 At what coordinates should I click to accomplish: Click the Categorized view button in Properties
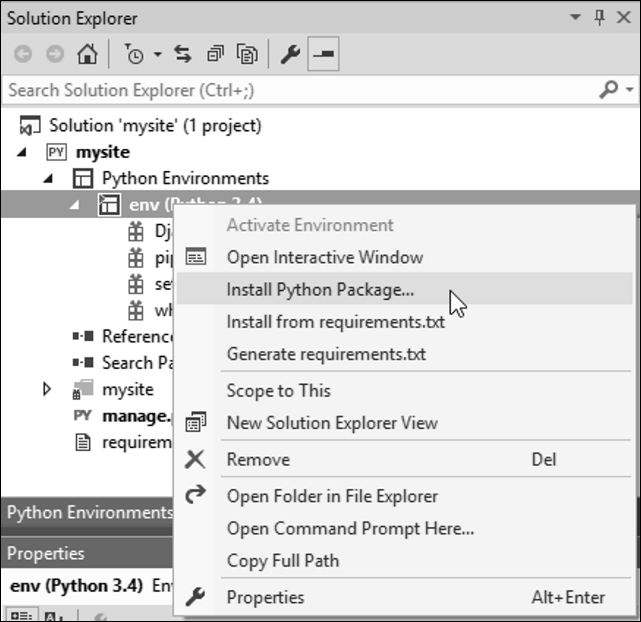pyautogui.click(x=20, y=615)
